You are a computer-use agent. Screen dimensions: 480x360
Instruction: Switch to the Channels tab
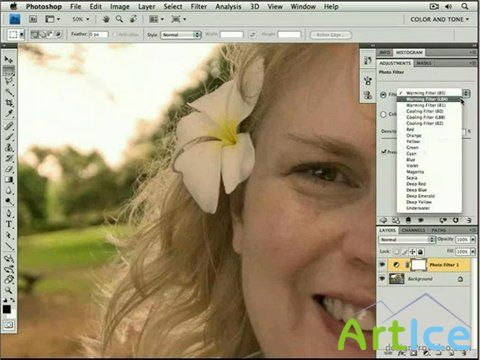click(x=413, y=230)
